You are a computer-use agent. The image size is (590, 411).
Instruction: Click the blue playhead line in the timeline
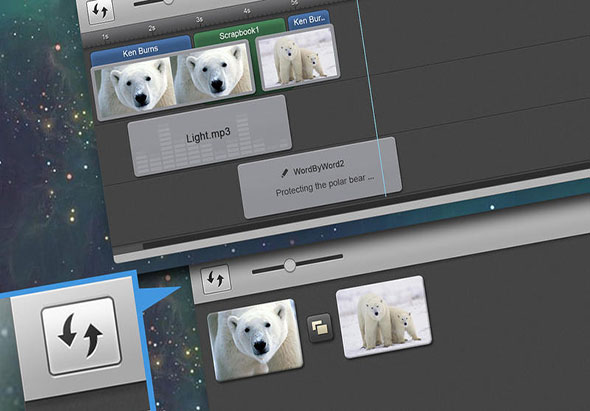coord(371,98)
